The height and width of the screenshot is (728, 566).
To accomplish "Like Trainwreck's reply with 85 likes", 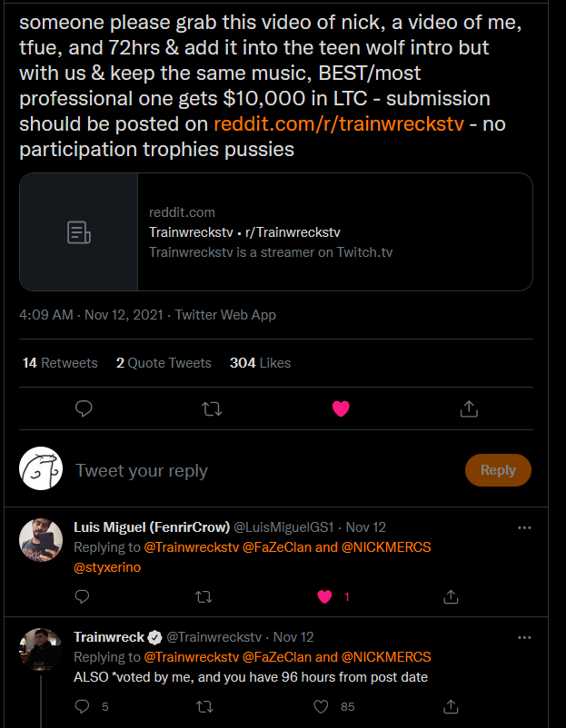I will pyautogui.click(x=320, y=706).
